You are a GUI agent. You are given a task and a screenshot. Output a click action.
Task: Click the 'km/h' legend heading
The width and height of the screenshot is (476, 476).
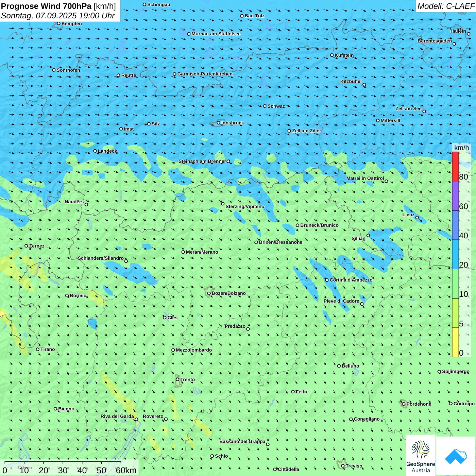pyautogui.click(x=461, y=148)
